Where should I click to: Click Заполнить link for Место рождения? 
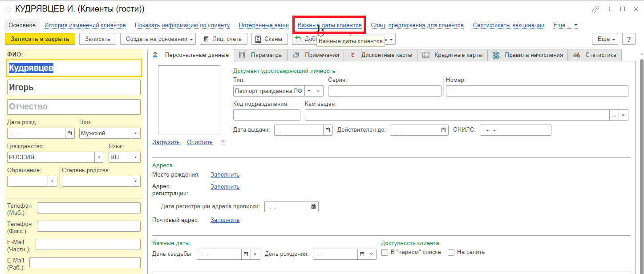[x=225, y=174]
